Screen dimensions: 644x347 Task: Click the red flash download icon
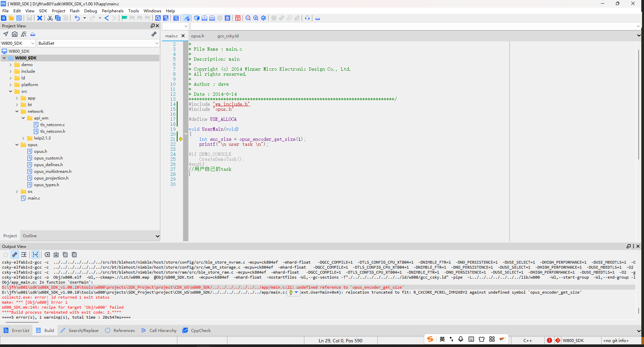pyautogui.click(x=237, y=18)
